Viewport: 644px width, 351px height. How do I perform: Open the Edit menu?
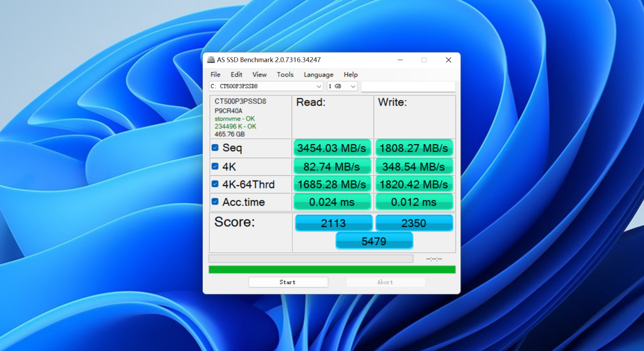point(236,75)
